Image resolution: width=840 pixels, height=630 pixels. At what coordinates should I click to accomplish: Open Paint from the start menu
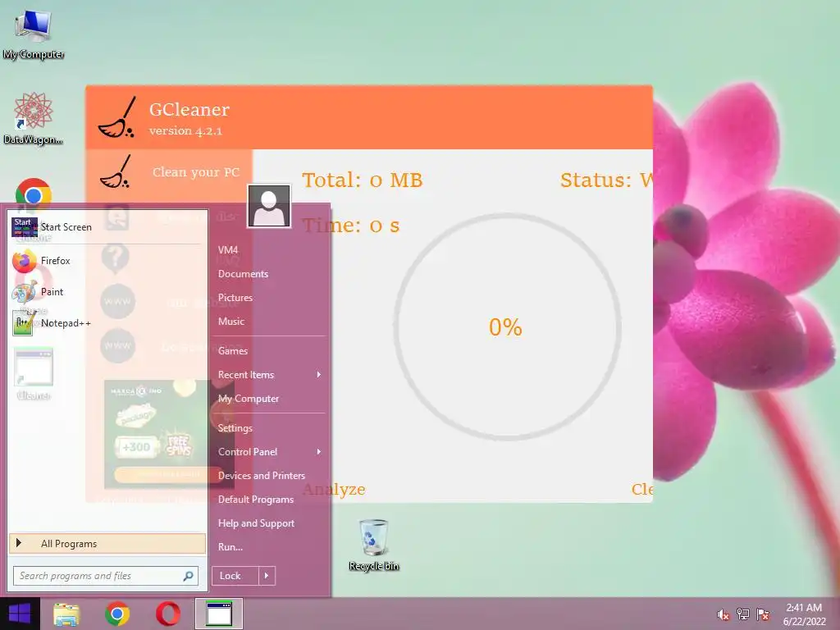107,292
